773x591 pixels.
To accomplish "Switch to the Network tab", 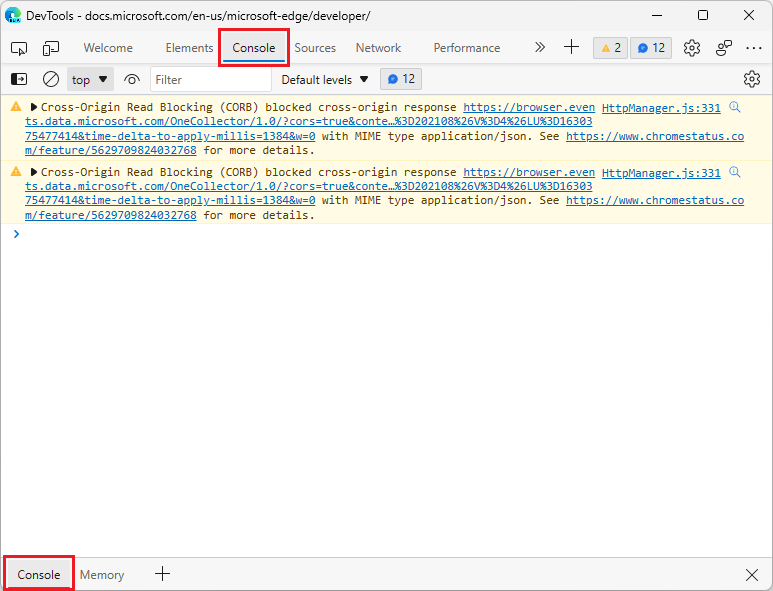I will click(378, 48).
